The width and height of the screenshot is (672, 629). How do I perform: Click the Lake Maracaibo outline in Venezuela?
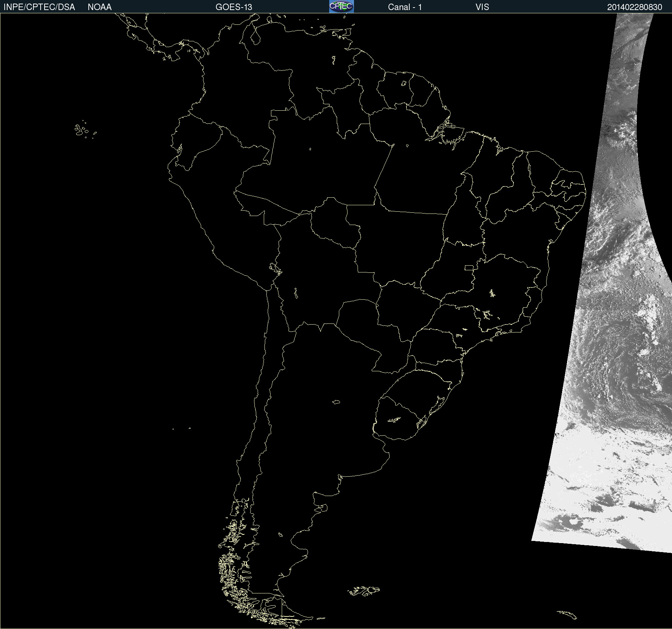pyautogui.click(x=256, y=36)
